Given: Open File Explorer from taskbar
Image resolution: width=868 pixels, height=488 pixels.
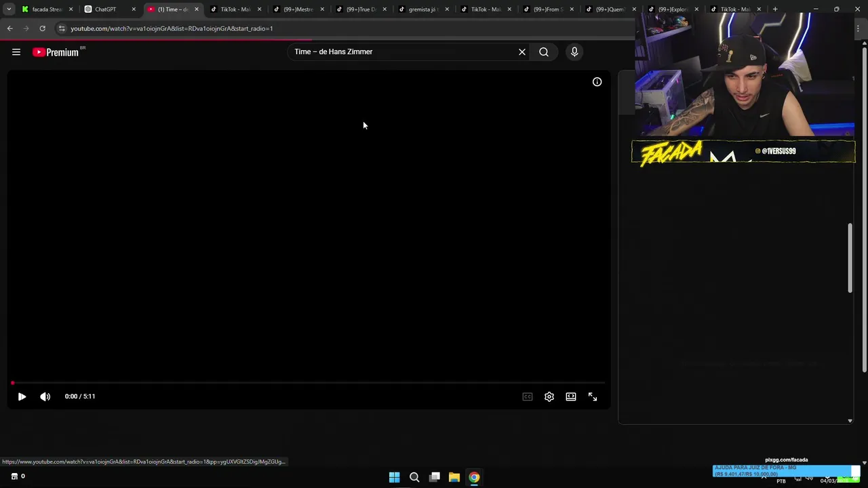Looking at the screenshot, I should point(454,477).
